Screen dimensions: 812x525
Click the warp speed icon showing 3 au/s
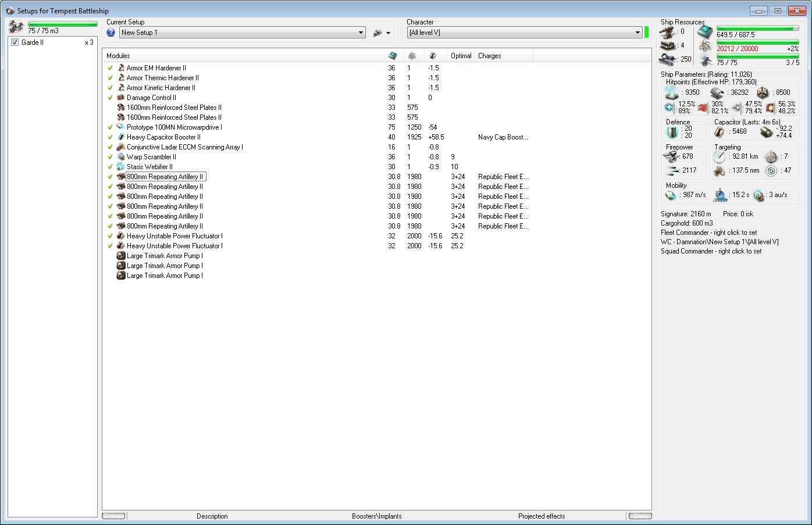click(x=758, y=195)
